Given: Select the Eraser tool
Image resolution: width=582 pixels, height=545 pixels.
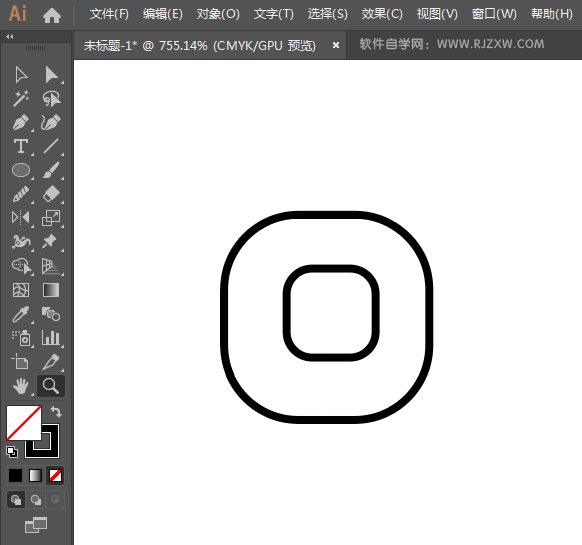Looking at the screenshot, I should coord(51,194).
